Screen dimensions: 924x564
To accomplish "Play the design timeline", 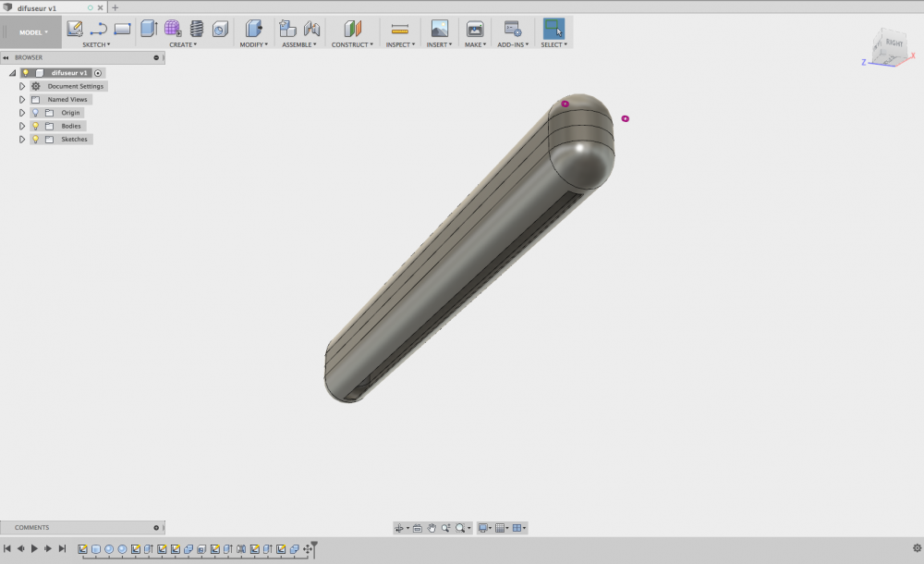I will coord(34,548).
